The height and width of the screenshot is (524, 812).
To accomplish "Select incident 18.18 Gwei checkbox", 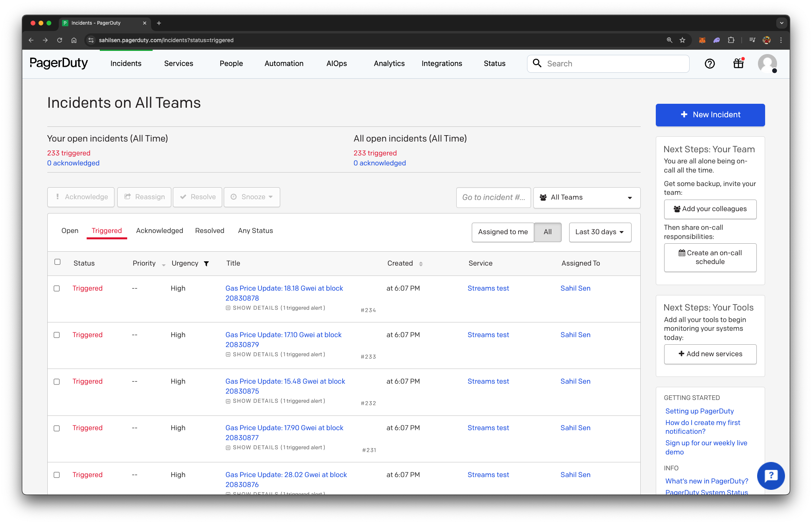I will click(57, 289).
